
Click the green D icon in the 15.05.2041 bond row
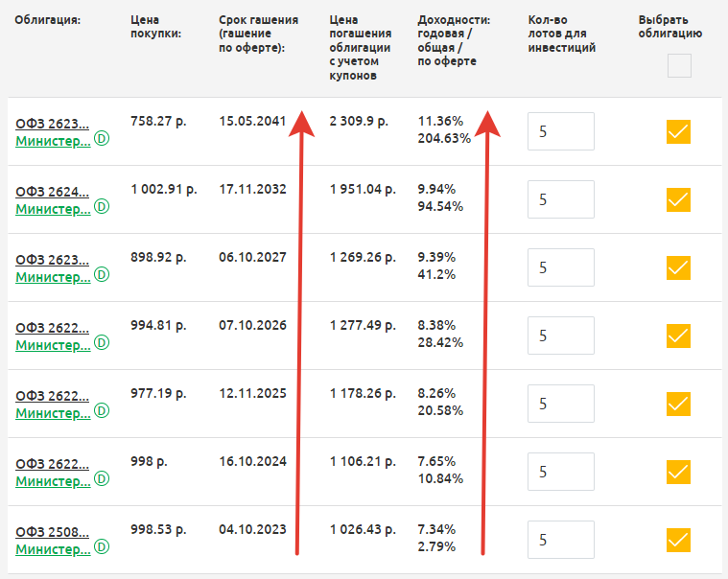[101, 139]
